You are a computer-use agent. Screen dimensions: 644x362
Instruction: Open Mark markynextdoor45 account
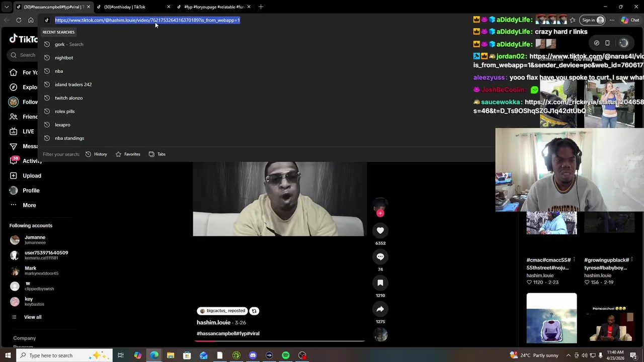tap(34, 270)
